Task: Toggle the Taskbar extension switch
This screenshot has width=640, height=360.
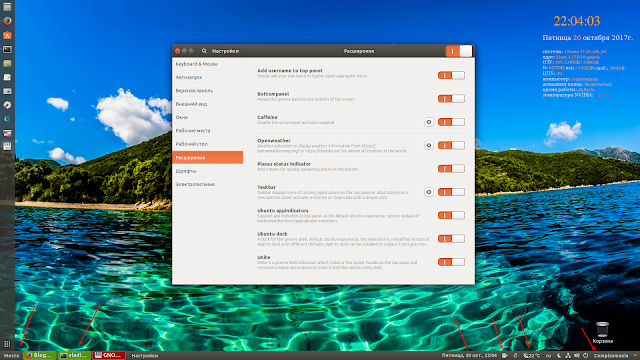Action: click(451, 192)
